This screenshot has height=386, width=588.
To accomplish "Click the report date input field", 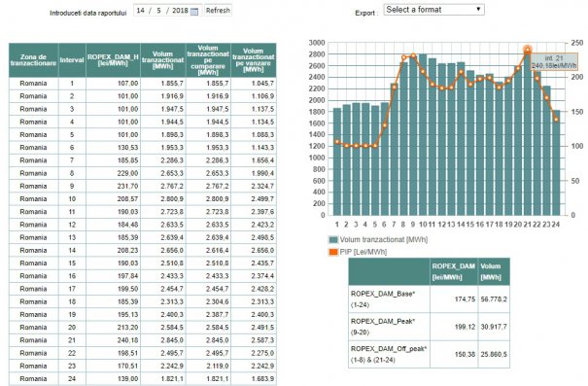I will coord(167,11).
